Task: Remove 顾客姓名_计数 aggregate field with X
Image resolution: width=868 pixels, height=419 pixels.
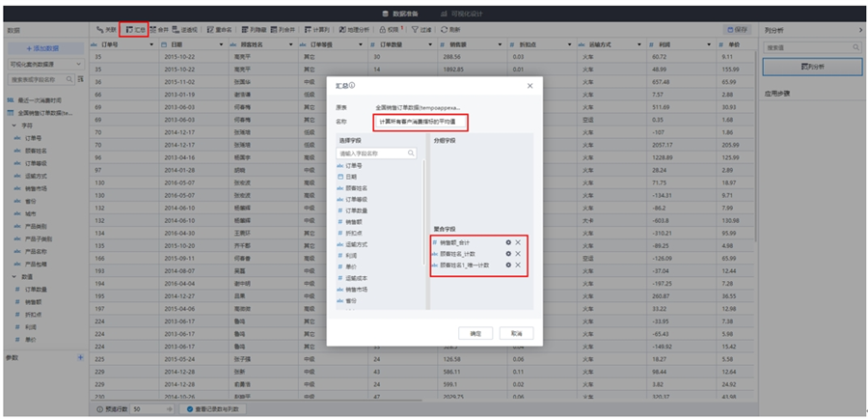Action: point(518,253)
